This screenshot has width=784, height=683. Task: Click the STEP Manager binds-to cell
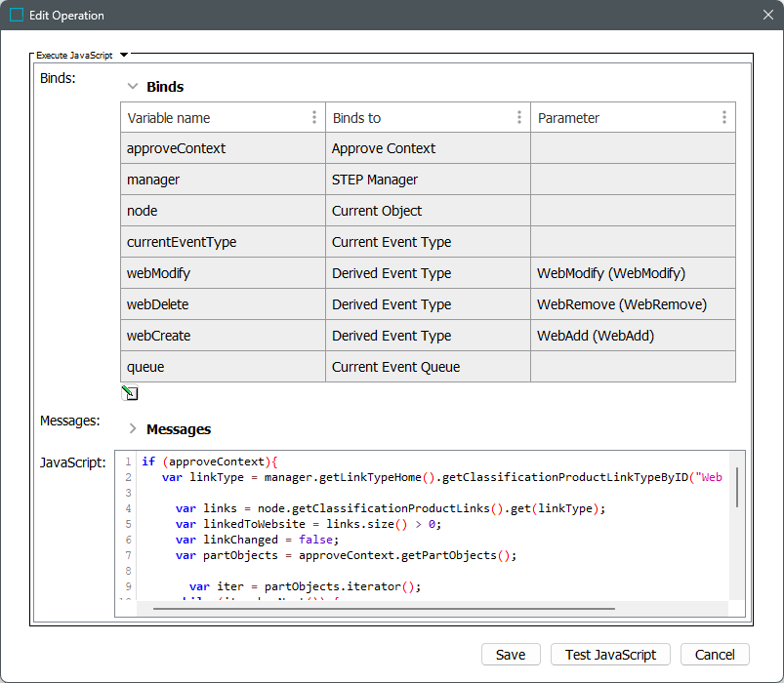(428, 180)
